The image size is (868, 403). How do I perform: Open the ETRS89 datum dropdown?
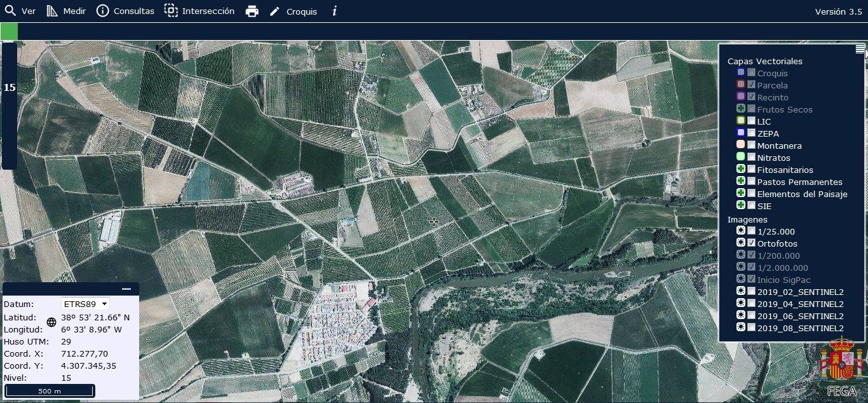(x=85, y=304)
